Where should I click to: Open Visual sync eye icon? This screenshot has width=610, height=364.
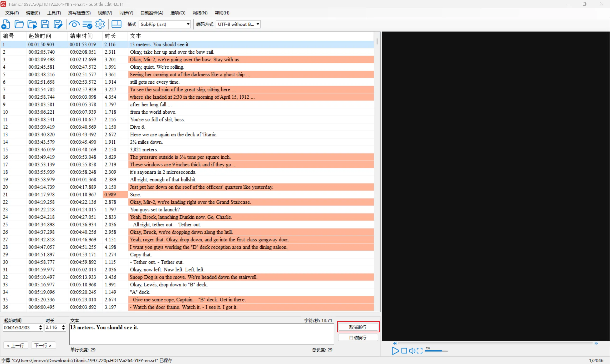[x=74, y=24]
